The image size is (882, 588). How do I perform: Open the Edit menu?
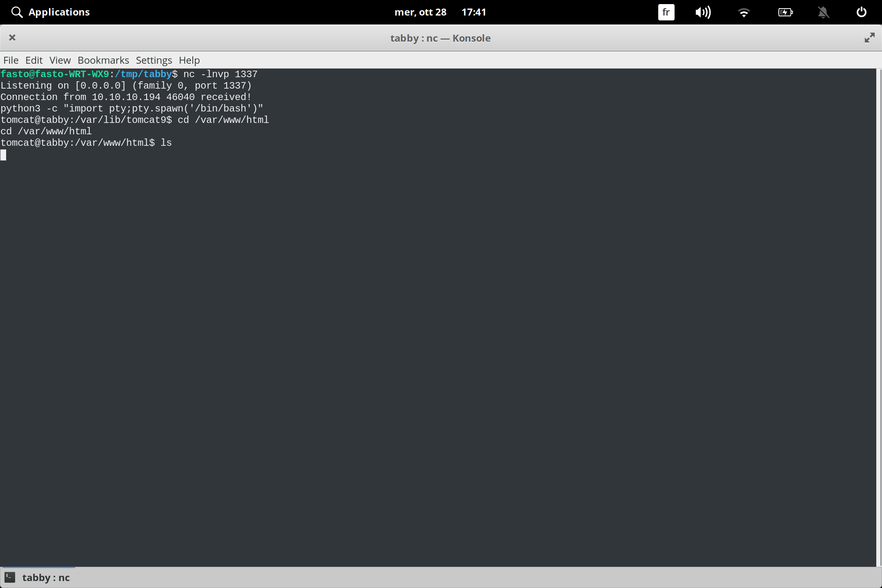[34, 60]
